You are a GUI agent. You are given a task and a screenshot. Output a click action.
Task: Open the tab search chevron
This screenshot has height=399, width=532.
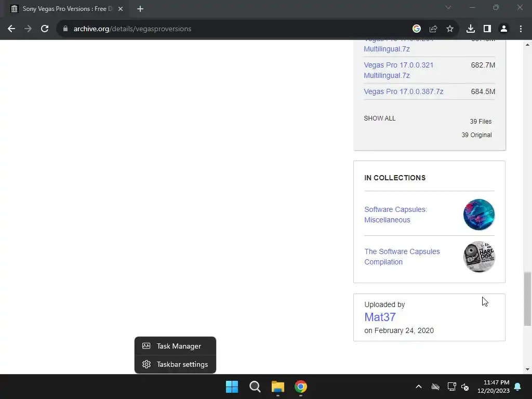(x=448, y=7)
